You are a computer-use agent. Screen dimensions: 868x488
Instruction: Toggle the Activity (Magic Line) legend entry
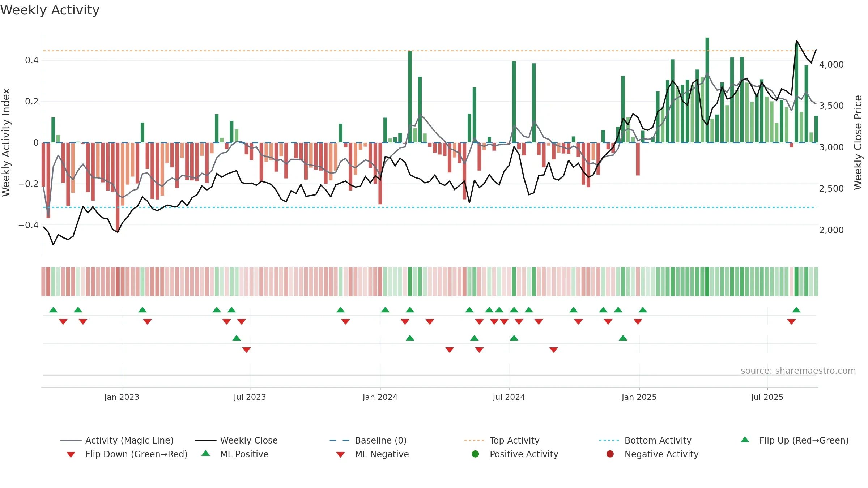point(117,440)
